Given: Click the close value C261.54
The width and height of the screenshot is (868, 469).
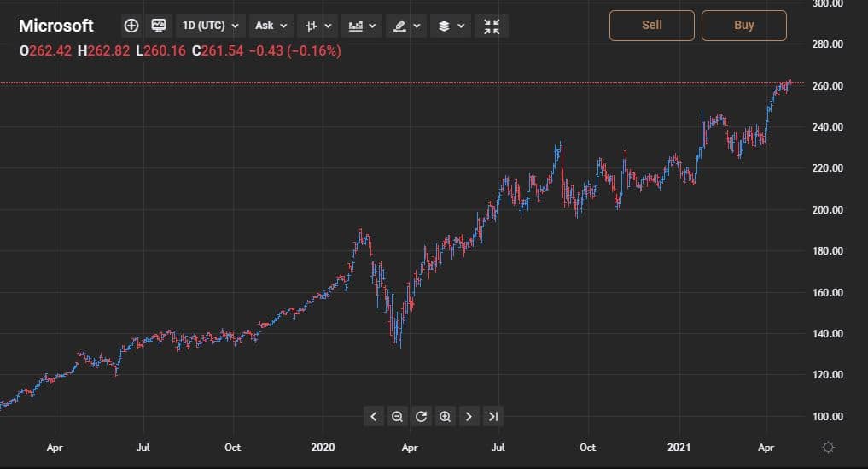Looking at the screenshot, I should pos(218,51).
